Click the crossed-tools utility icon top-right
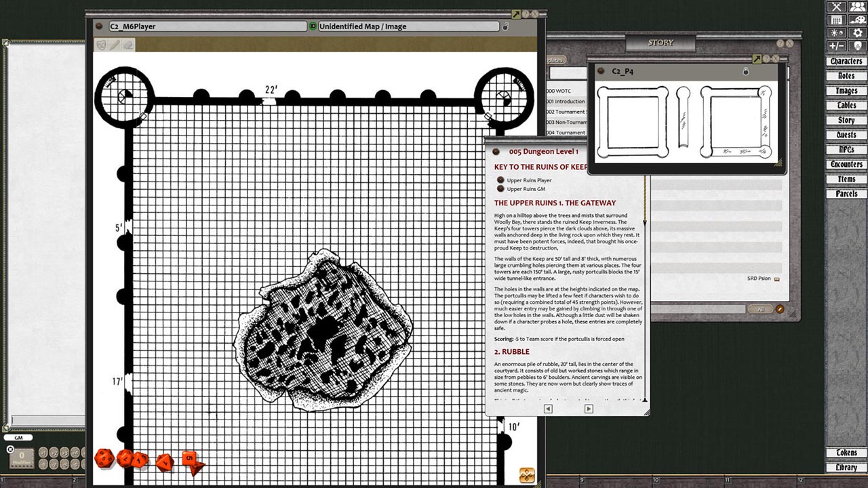 [x=836, y=7]
